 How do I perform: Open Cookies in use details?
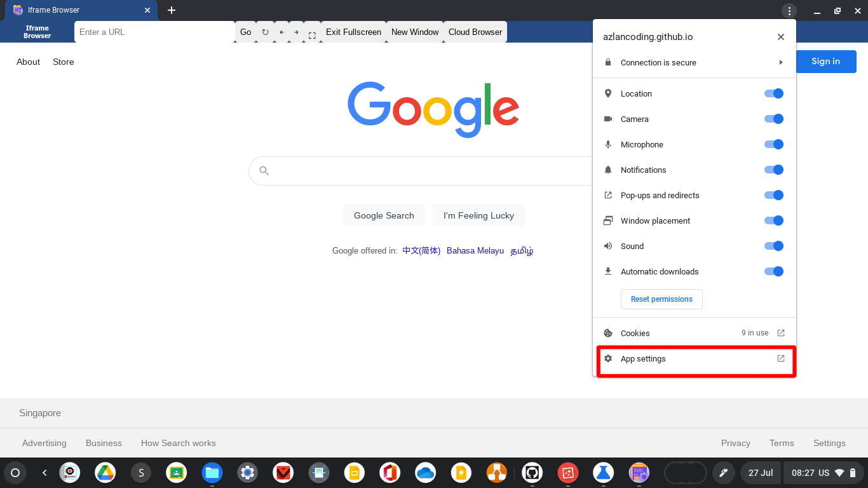coord(694,333)
